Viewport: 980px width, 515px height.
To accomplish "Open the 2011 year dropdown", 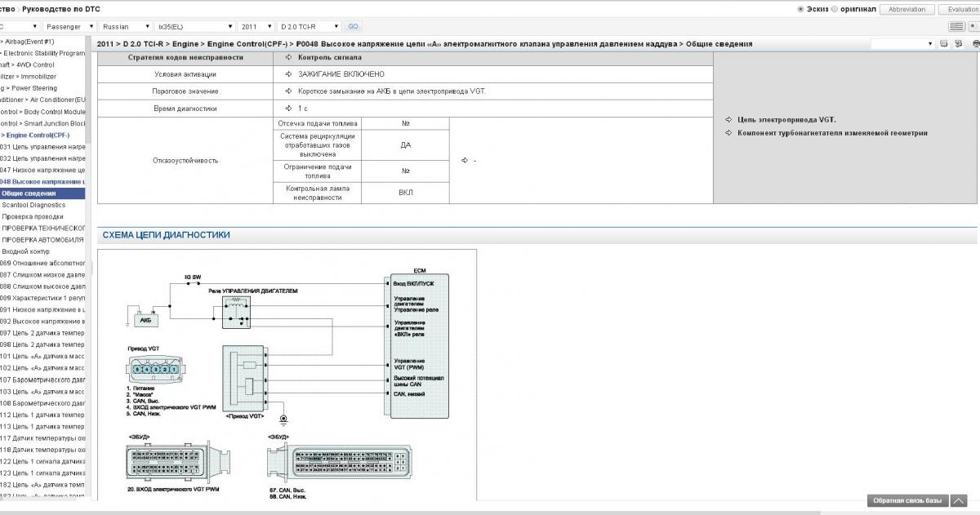I will pyautogui.click(x=256, y=26).
